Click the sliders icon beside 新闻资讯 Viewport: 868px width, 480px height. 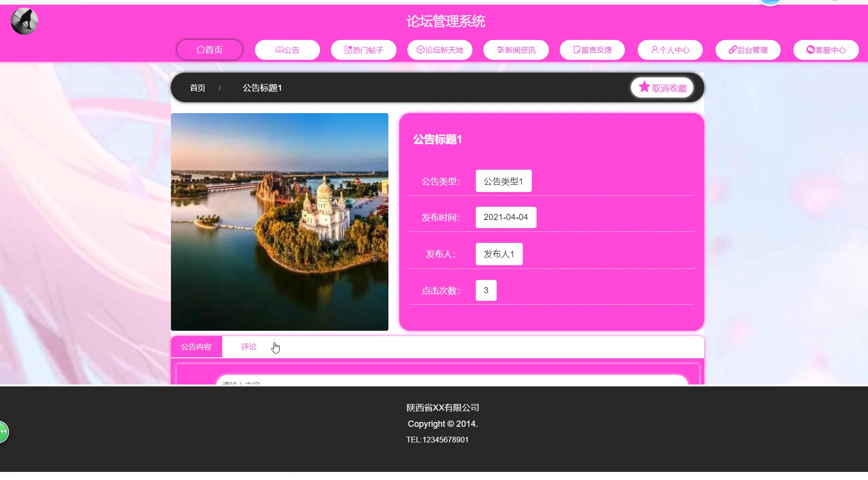click(x=500, y=50)
